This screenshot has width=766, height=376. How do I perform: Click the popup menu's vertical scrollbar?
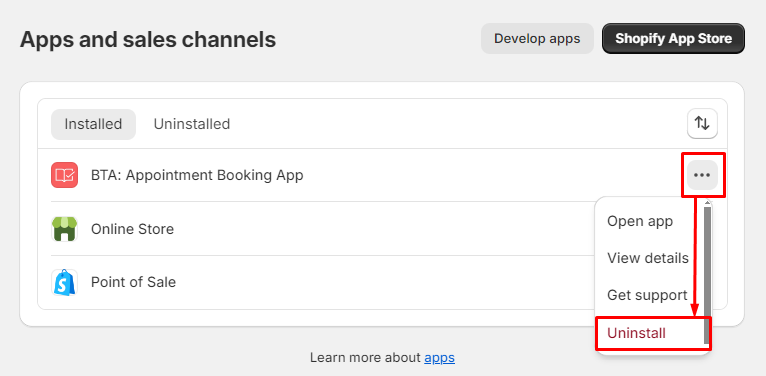pyautogui.click(x=707, y=274)
